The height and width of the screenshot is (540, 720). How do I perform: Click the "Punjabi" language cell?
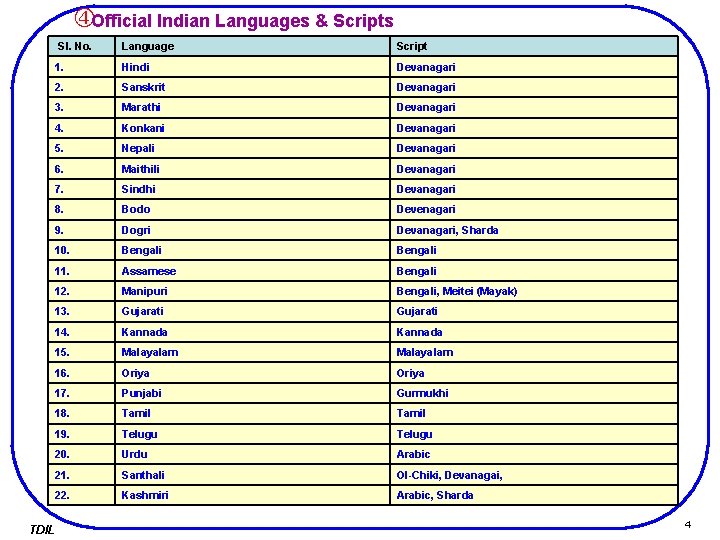(x=252, y=393)
